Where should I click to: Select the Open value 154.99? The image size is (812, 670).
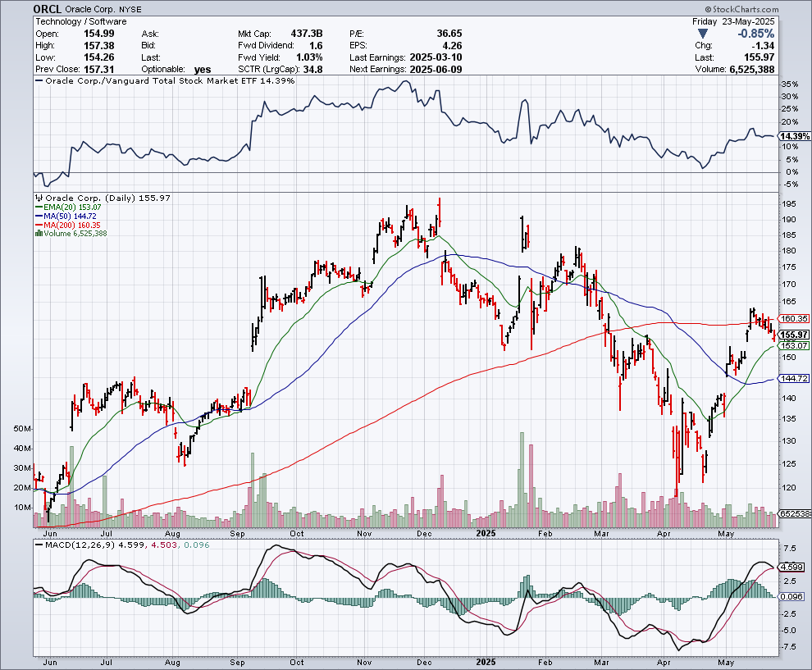[99, 34]
